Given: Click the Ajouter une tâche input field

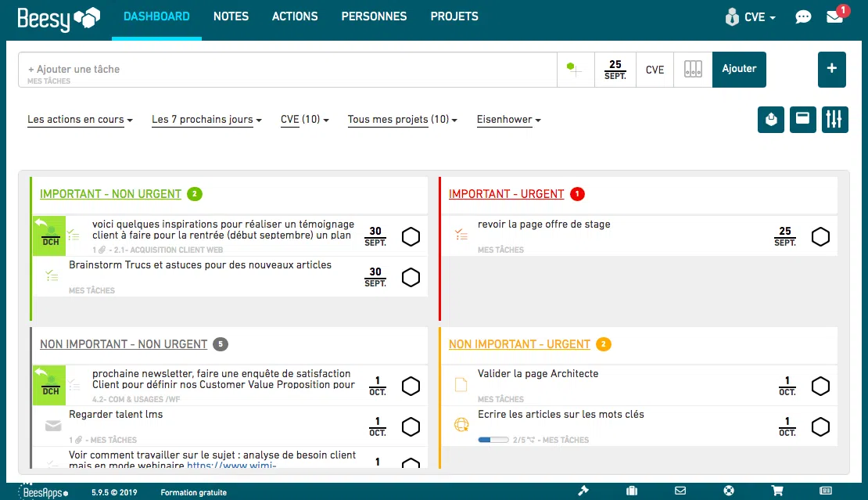Looking at the screenshot, I should [287, 70].
